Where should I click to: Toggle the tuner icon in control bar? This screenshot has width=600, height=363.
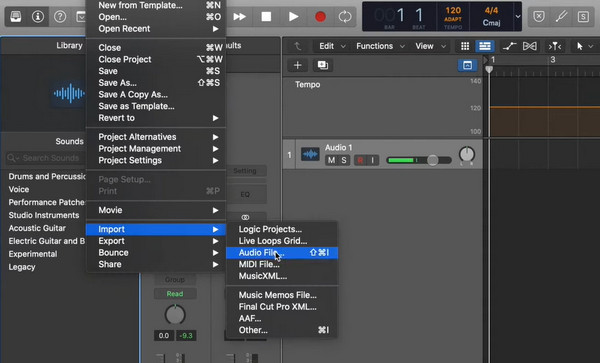[x=561, y=16]
